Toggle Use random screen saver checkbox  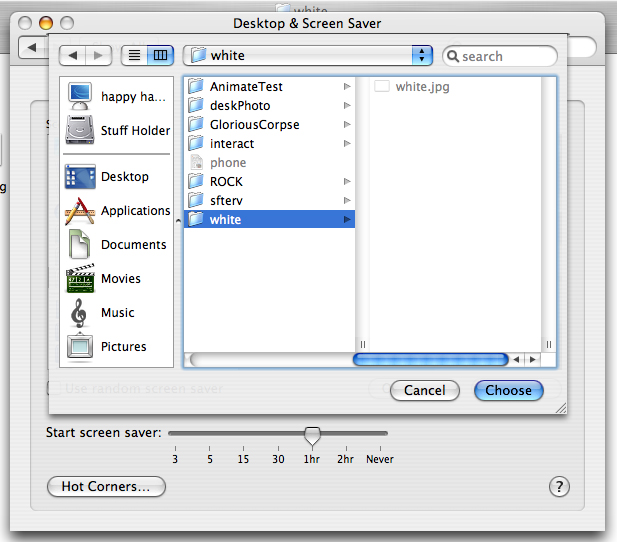(54, 388)
